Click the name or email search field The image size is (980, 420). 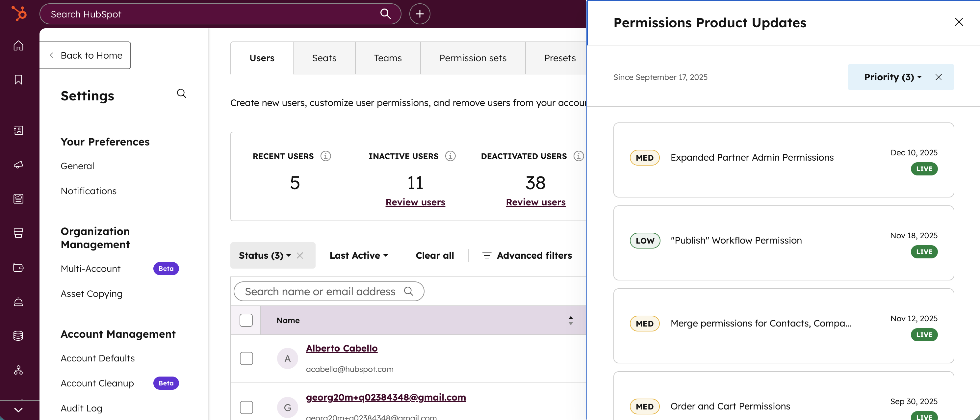[320, 291]
